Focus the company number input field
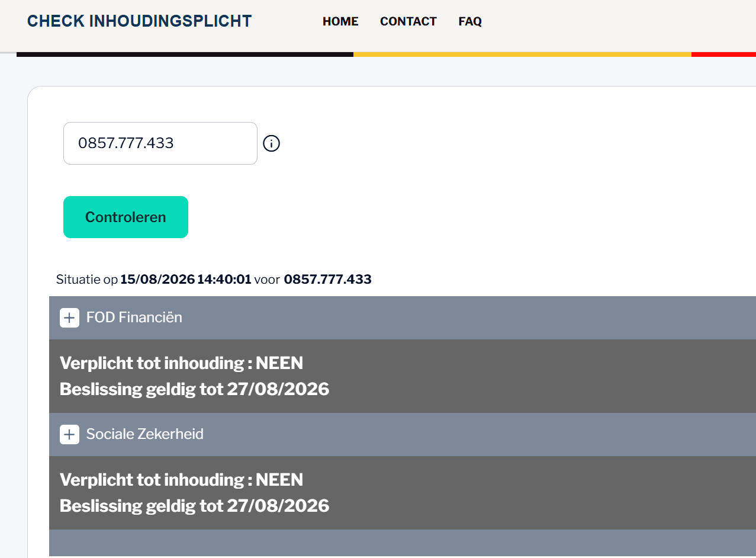This screenshot has width=756, height=558. pos(160,143)
